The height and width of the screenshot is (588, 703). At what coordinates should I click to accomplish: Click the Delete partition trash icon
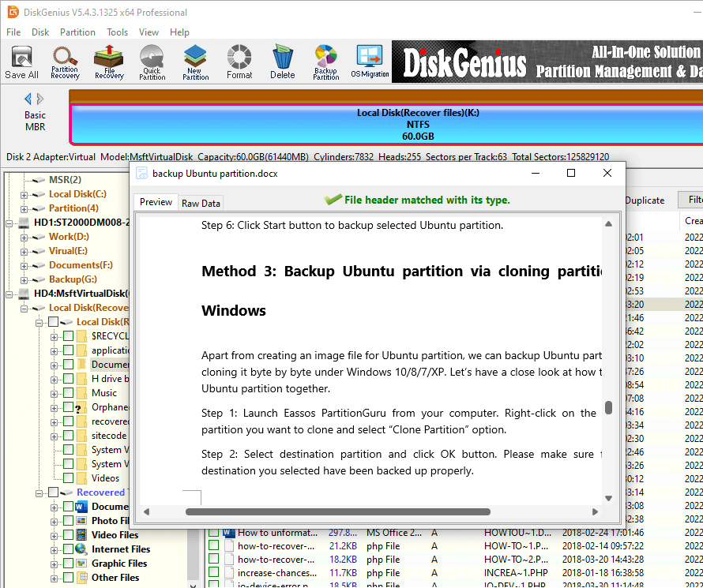[x=282, y=62]
